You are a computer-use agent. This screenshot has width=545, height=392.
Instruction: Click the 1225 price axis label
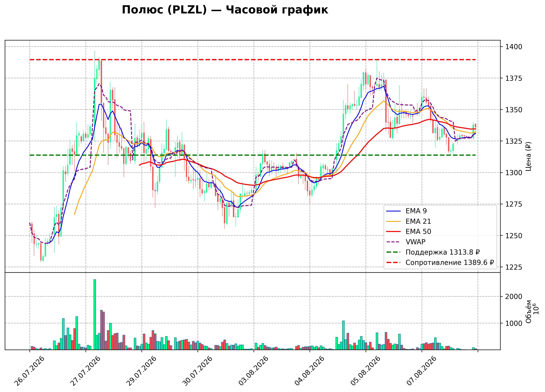[514, 267]
